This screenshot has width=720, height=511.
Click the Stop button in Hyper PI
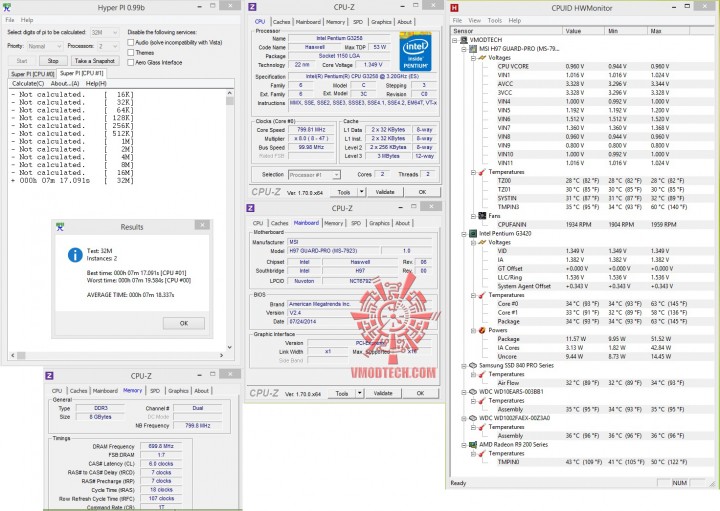tap(53, 61)
